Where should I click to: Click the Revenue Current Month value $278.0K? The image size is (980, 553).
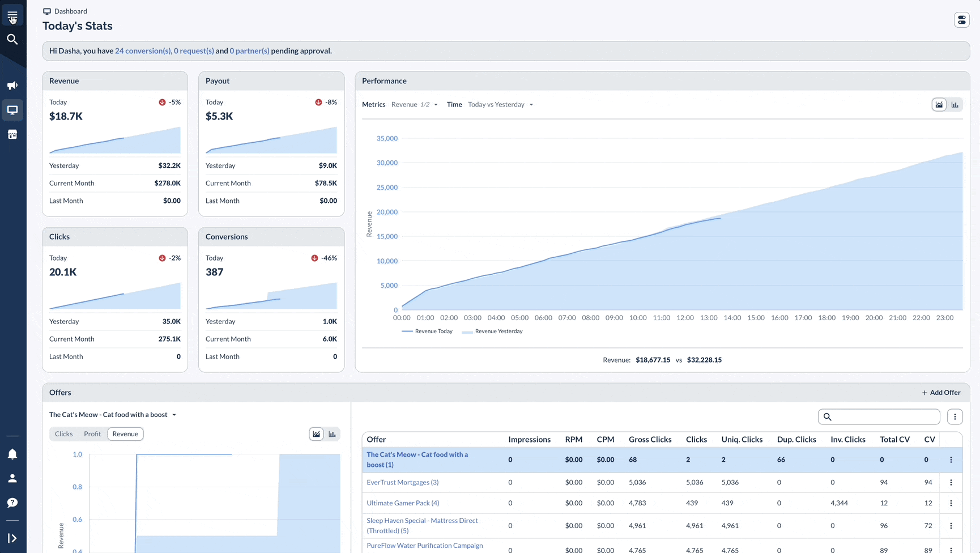tap(168, 184)
